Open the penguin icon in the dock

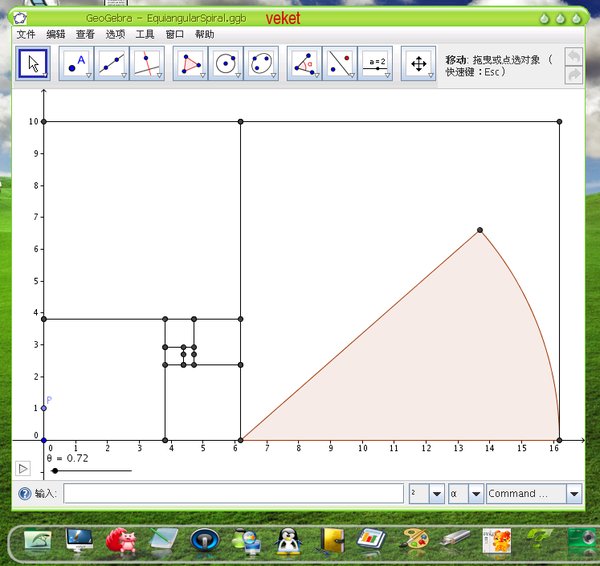(x=290, y=541)
